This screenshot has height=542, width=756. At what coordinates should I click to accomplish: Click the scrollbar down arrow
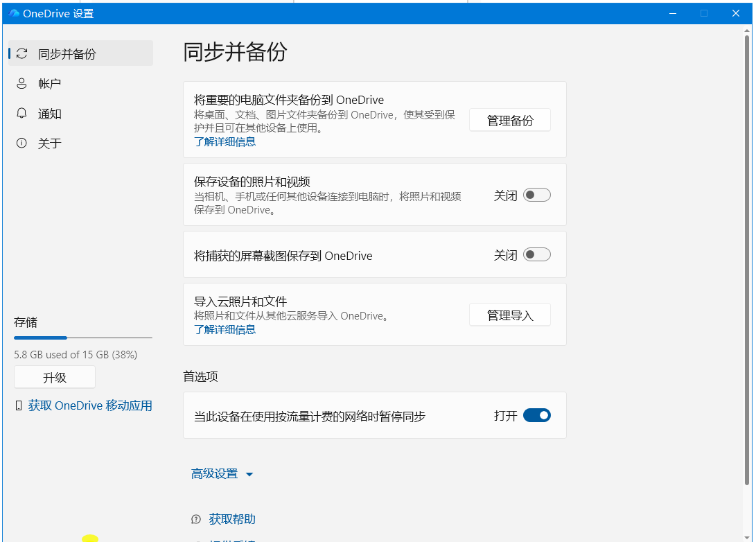(x=748, y=536)
